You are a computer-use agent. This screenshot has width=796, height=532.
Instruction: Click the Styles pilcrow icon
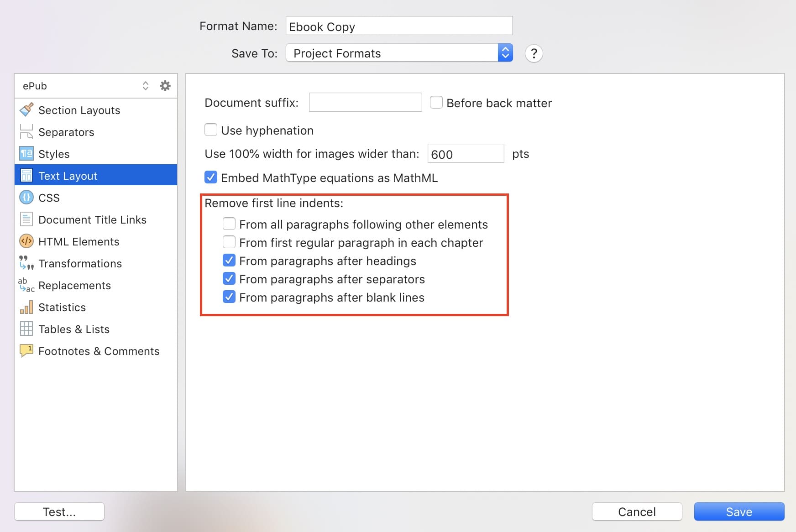click(x=26, y=154)
